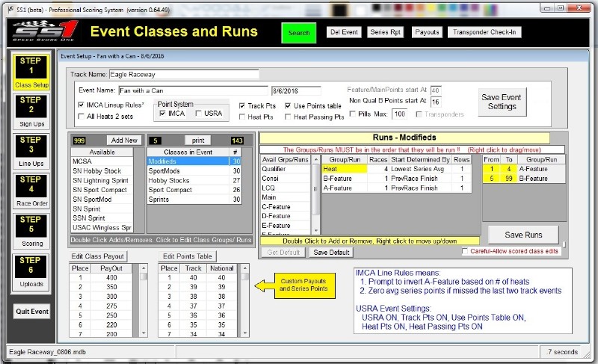
Task: Open Step 1 Class Setup
Action: pyautogui.click(x=31, y=72)
